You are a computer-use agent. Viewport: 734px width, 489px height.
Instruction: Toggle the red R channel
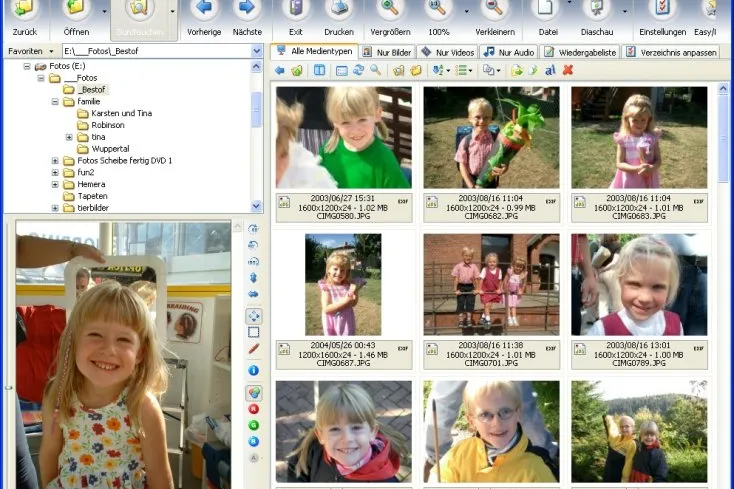(253, 409)
